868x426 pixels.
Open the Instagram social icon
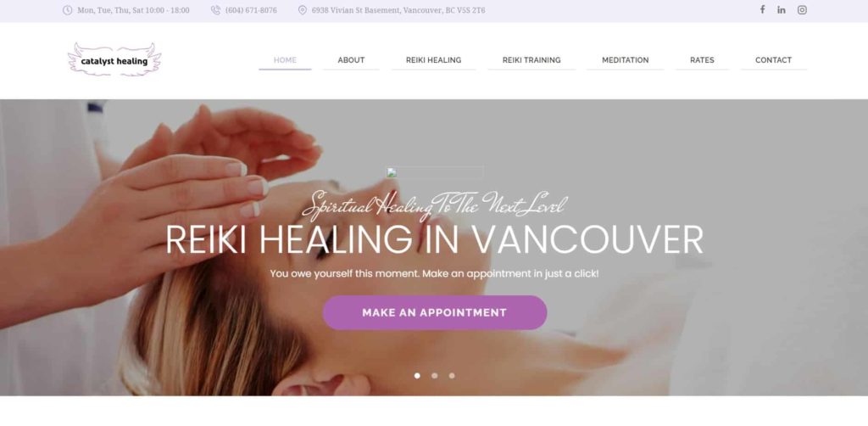802,10
